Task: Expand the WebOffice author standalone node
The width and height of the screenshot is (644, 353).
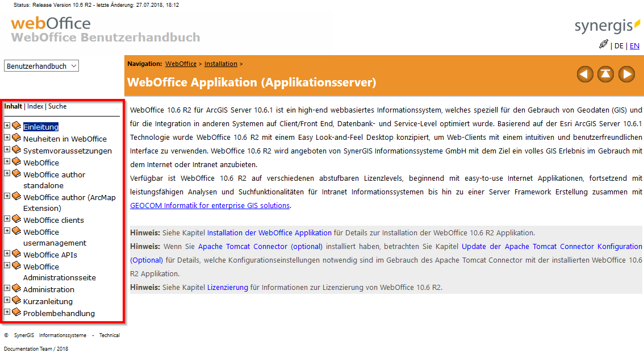Action: click(x=7, y=173)
